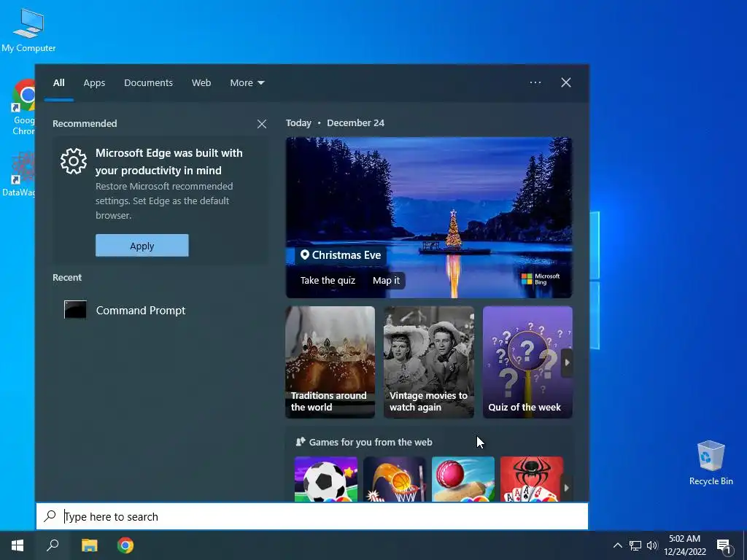The image size is (747, 560).
Task: Click Take the quiz button
Action: (x=328, y=281)
